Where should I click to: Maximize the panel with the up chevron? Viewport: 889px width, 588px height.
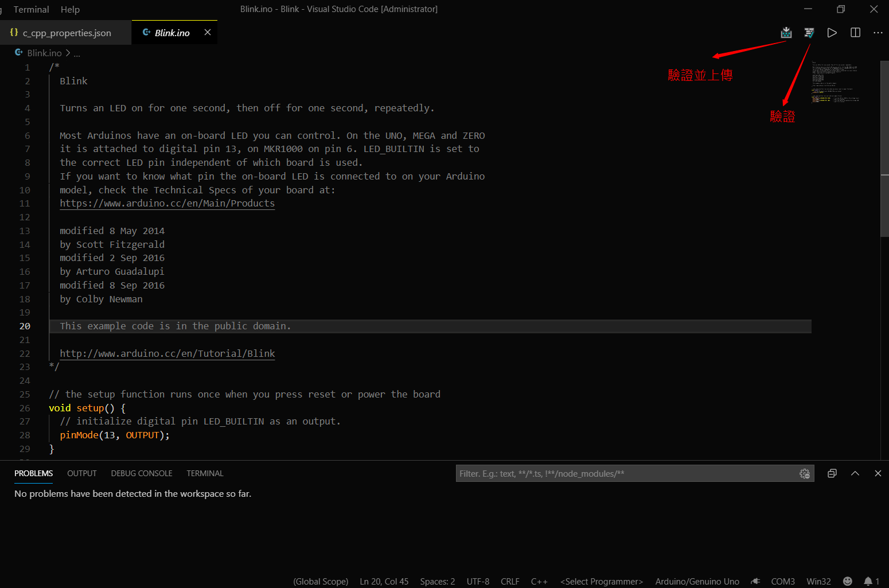pyautogui.click(x=855, y=473)
